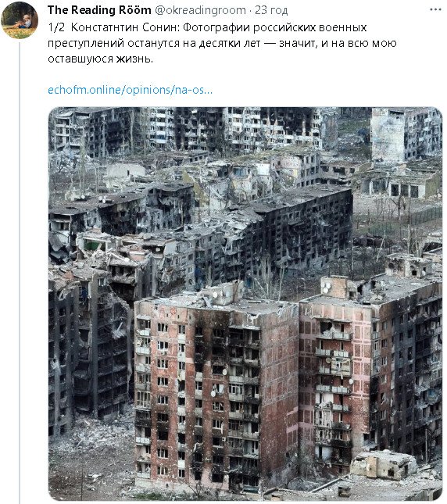
Task: Click the dot separator before '23 год'
Action: (x=250, y=10)
